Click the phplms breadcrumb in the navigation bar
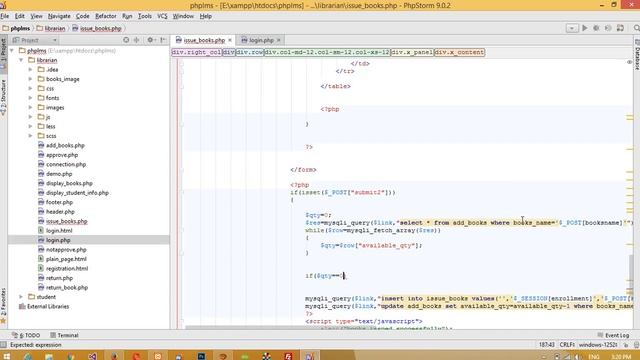Viewport: 640px width, 360px height. coord(17,29)
